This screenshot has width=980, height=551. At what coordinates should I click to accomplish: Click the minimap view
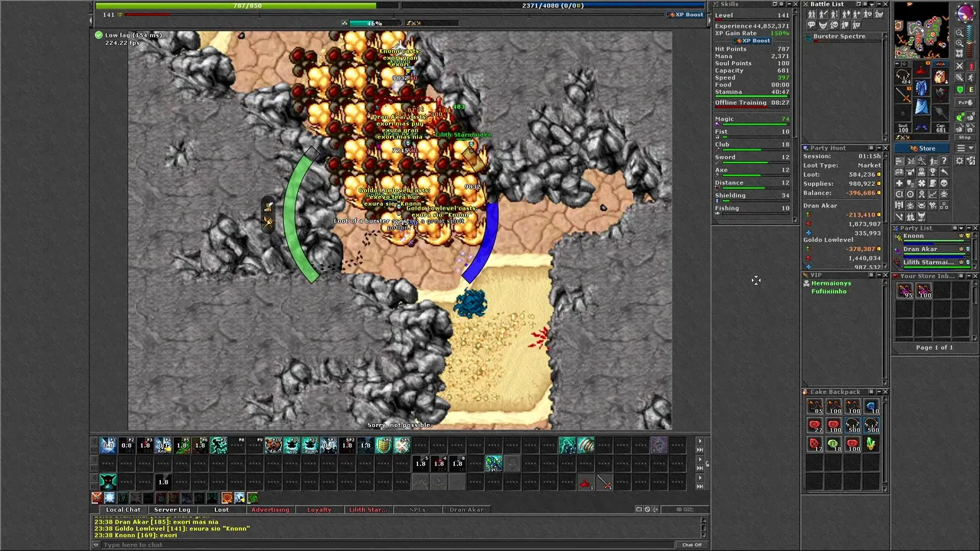(x=921, y=31)
